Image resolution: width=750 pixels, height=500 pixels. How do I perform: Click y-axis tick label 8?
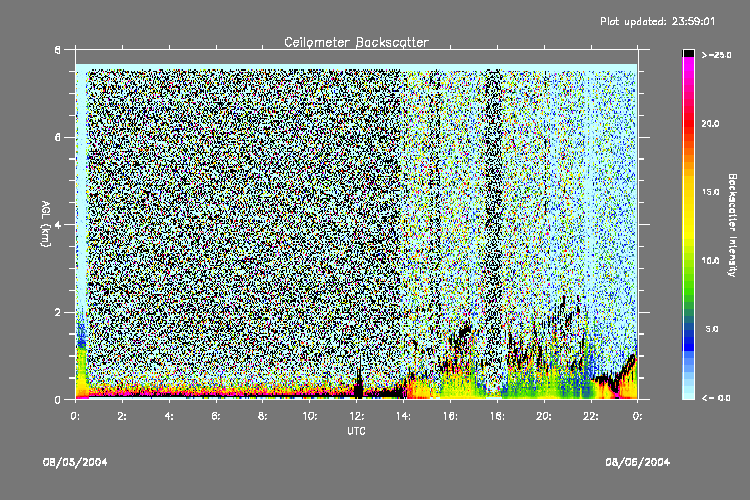58,50
